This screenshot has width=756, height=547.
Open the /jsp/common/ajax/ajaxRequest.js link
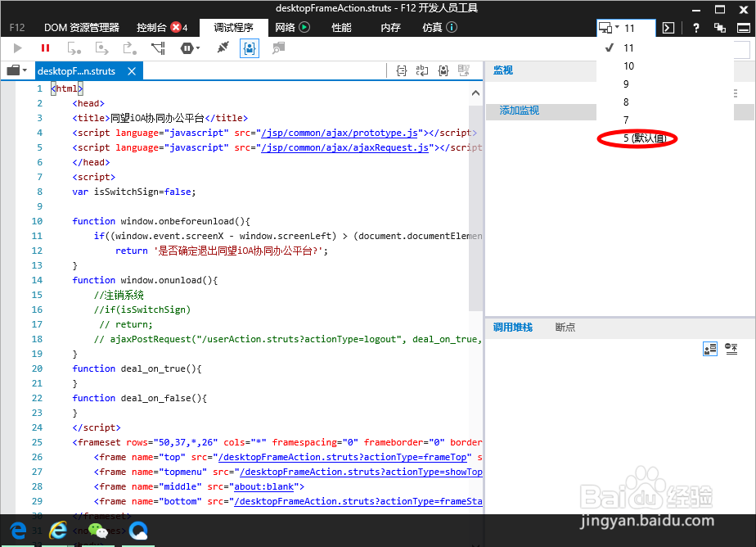pos(344,147)
